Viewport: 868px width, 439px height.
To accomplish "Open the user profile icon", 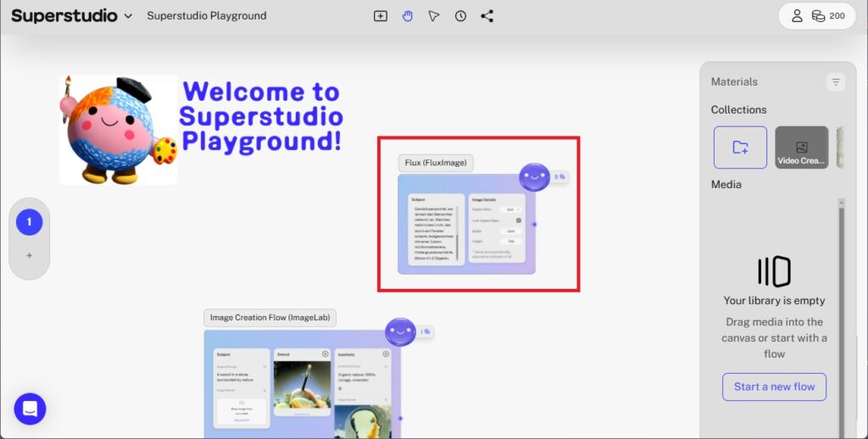I will tap(797, 16).
